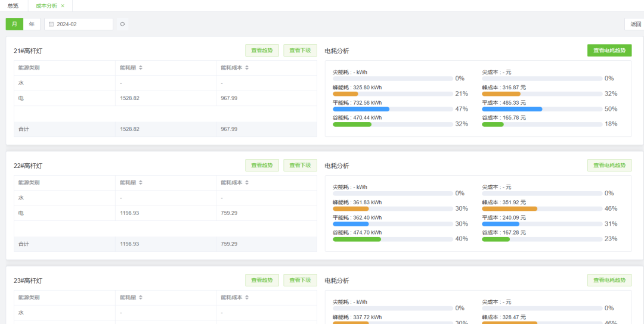Click 查看趋势 for 22#高杆灯
The image size is (644, 324).
point(262,166)
